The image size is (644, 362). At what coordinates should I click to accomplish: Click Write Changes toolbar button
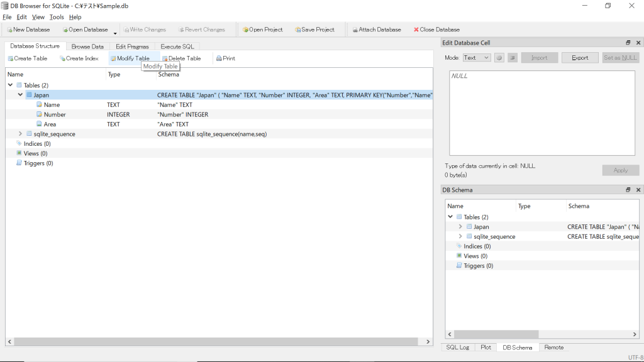(x=145, y=30)
